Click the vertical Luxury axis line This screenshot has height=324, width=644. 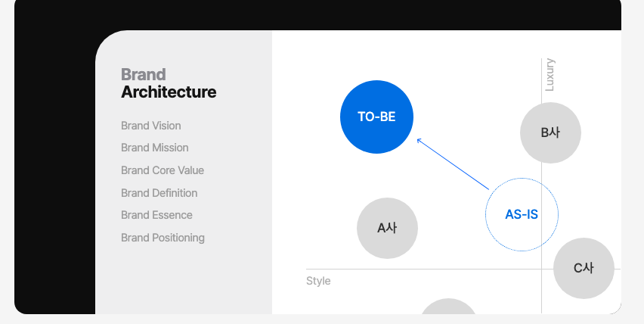tap(542, 185)
